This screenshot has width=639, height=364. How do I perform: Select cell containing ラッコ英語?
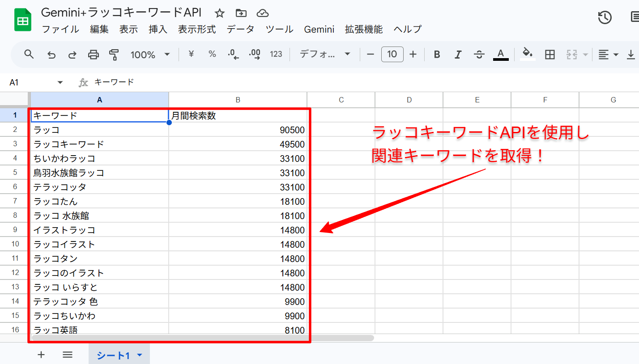click(x=100, y=329)
